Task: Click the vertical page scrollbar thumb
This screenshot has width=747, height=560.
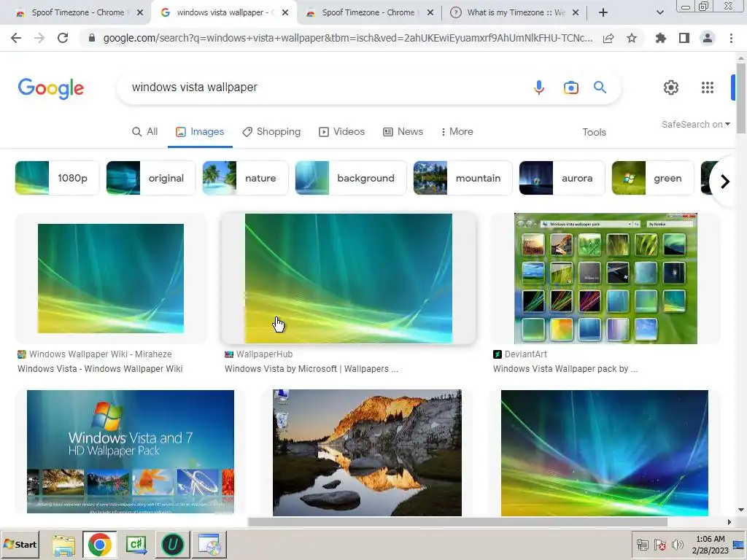Action: tap(741, 98)
